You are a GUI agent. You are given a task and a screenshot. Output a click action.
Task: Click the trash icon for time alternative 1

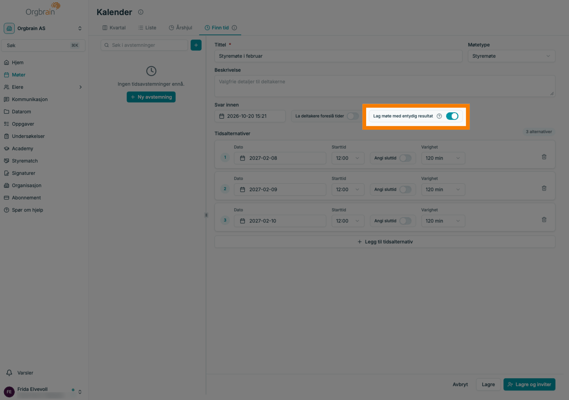(544, 157)
